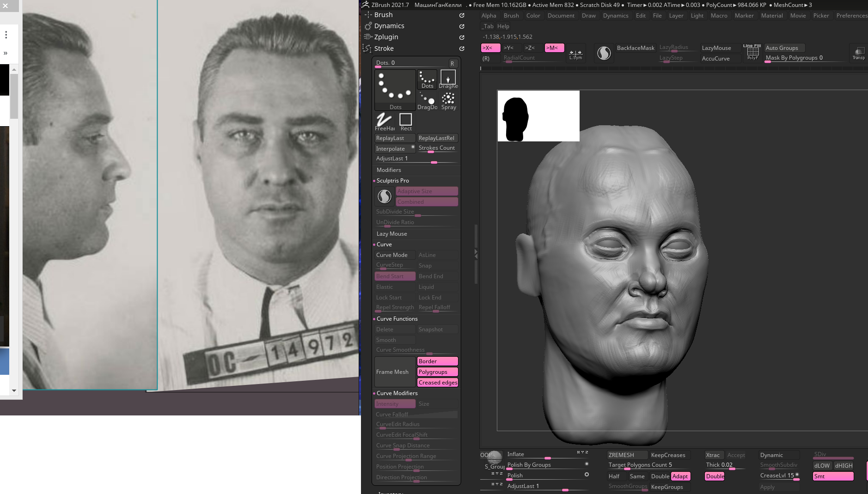Click the Sculptris Pro swirl icon
Image resolution: width=868 pixels, height=494 pixels.
pos(385,196)
